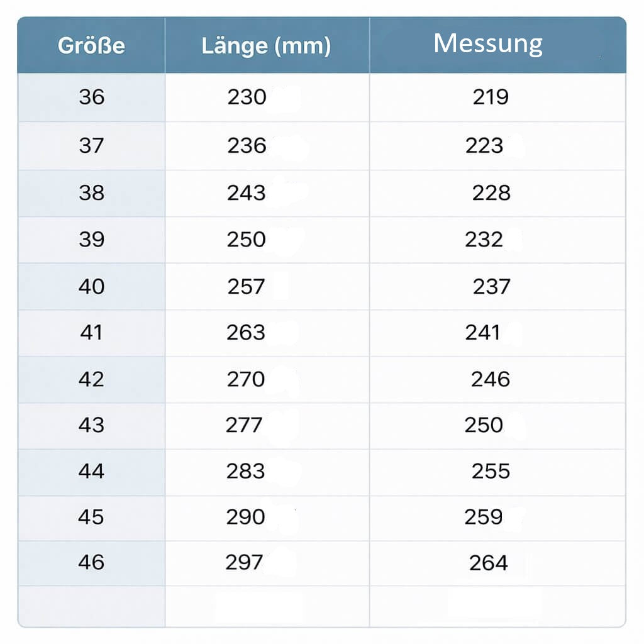The width and height of the screenshot is (644, 644).
Task: Select the size 37 cell
Action: coord(92,146)
